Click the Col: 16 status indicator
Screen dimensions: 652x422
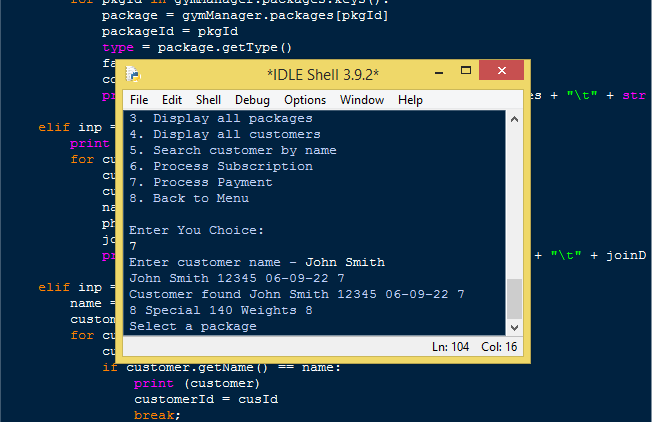[498, 347]
